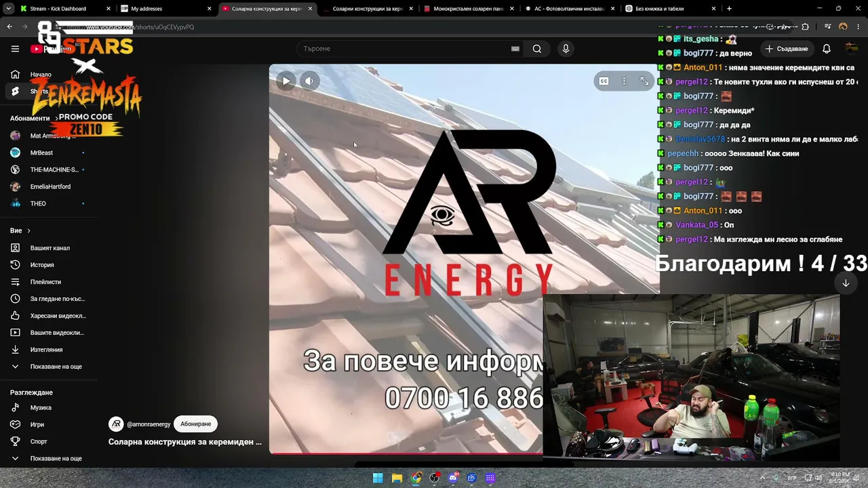Jump to newest chat with down arrow

tap(846, 283)
